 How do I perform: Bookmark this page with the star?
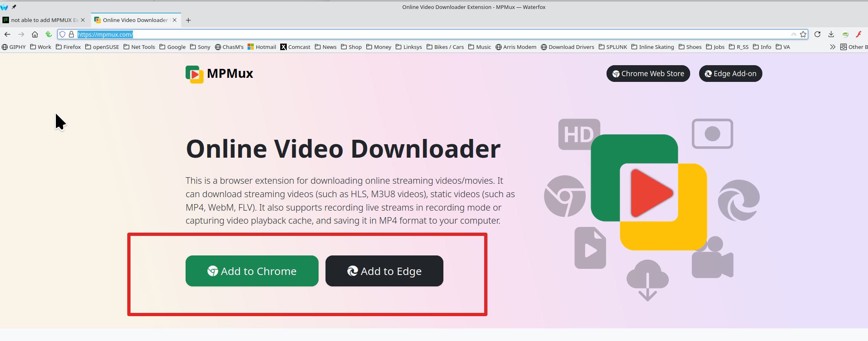tap(803, 34)
